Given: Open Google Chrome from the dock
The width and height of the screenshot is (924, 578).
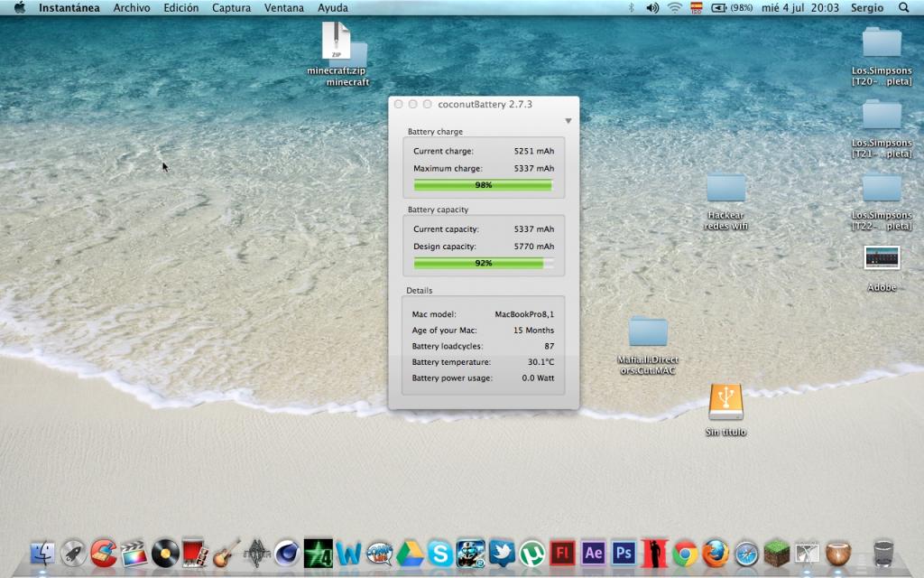Looking at the screenshot, I should coord(685,554).
